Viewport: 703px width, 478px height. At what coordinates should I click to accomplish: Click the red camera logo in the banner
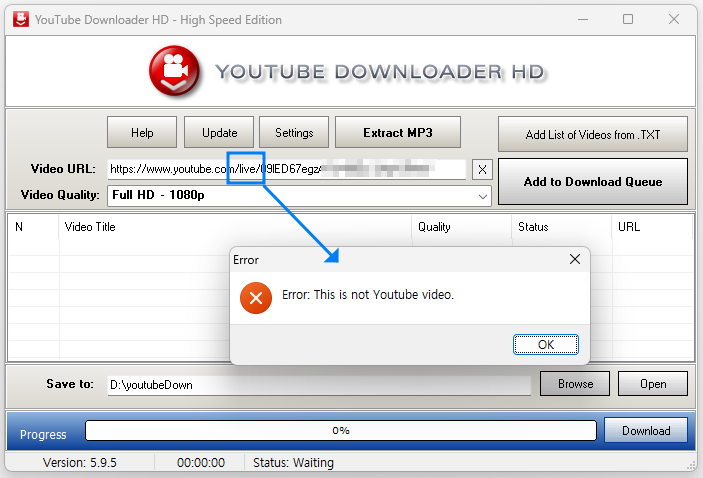174,70
